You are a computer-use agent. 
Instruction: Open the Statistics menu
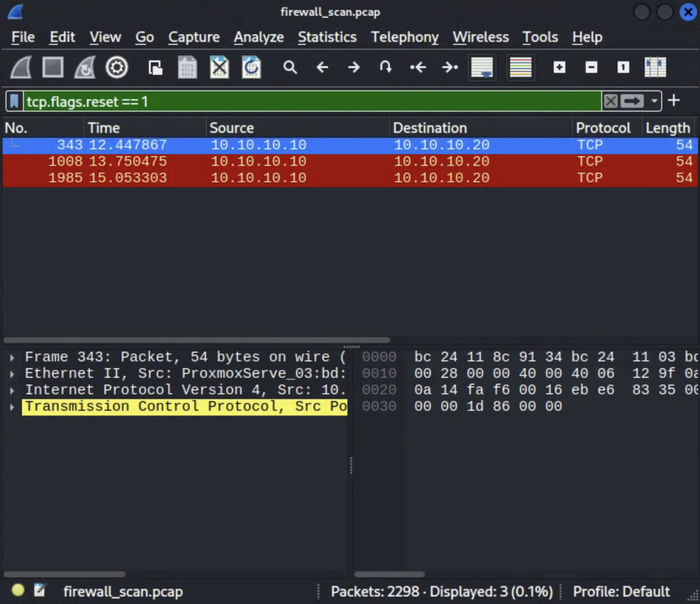click(x=327, y=37)
